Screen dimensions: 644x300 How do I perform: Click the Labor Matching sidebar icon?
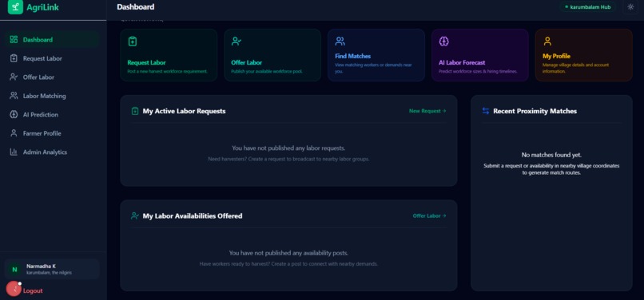point(14,96)
